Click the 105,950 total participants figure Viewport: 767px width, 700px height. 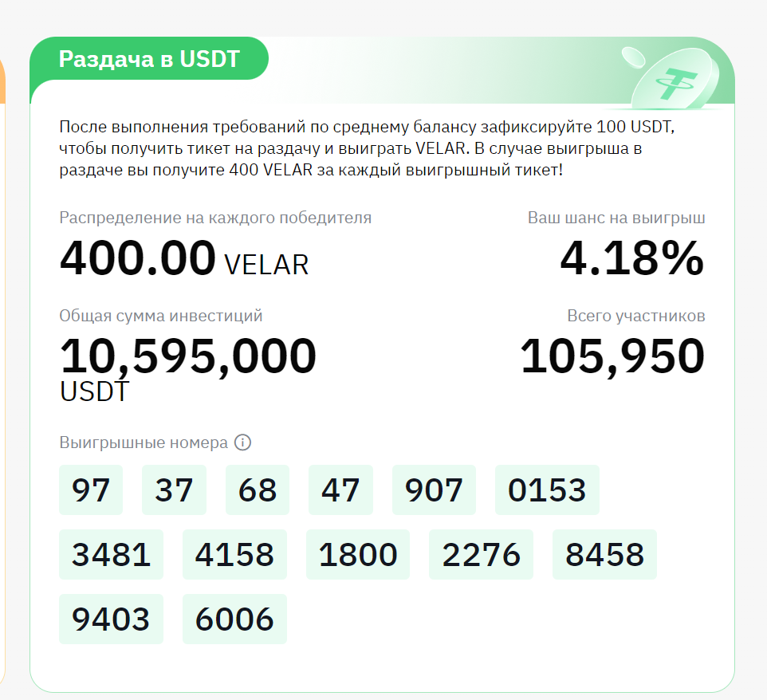612,356
